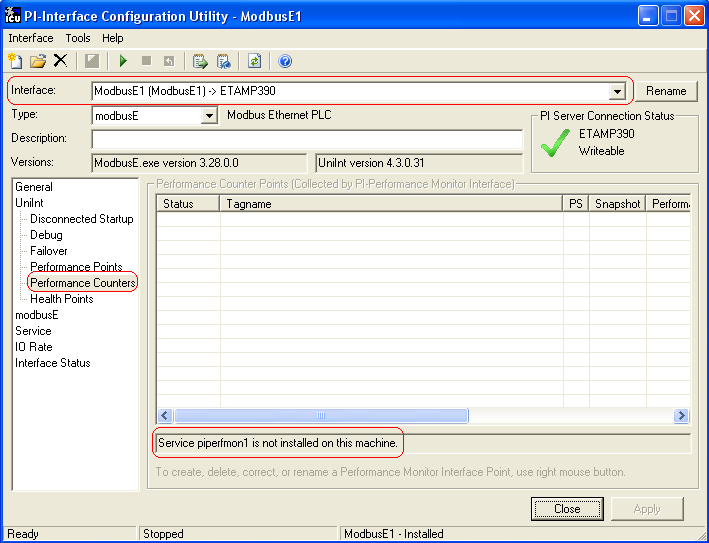Open the Interface menu

tap(31, 38)
